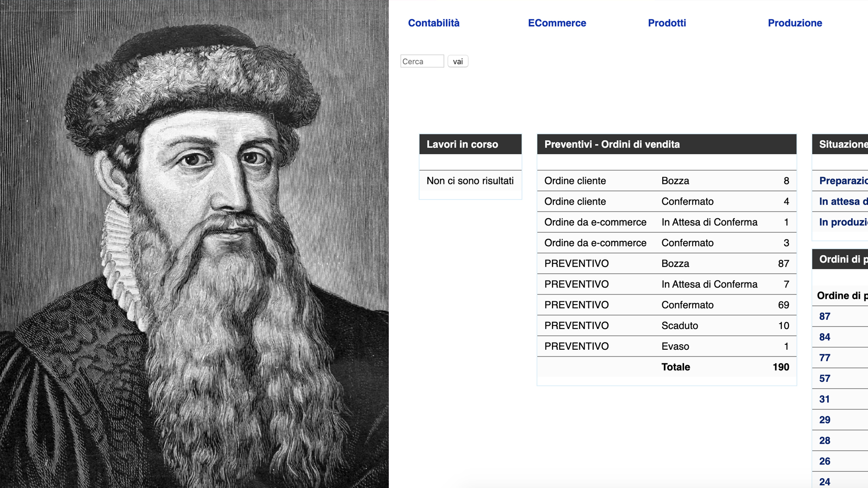The width and height of the screenshot is (868, 488).
Task: Click the vai button
Action: tap(458, 61)
